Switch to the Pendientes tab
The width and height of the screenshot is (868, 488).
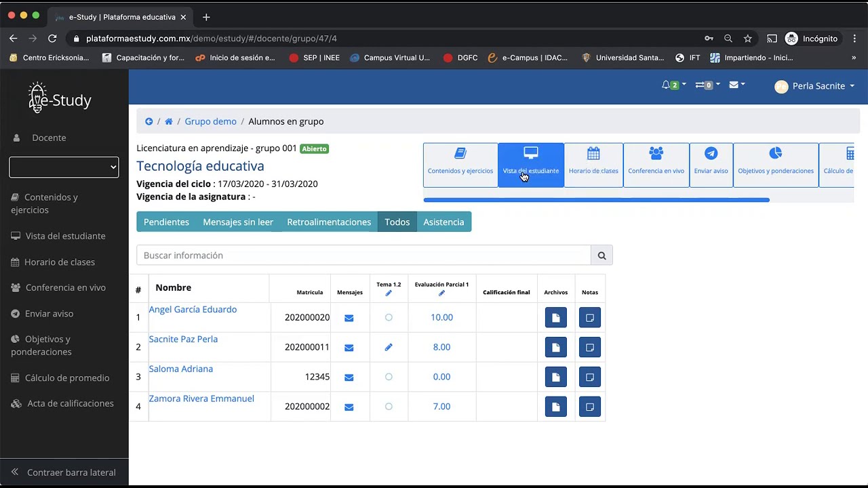coord(166,222)
